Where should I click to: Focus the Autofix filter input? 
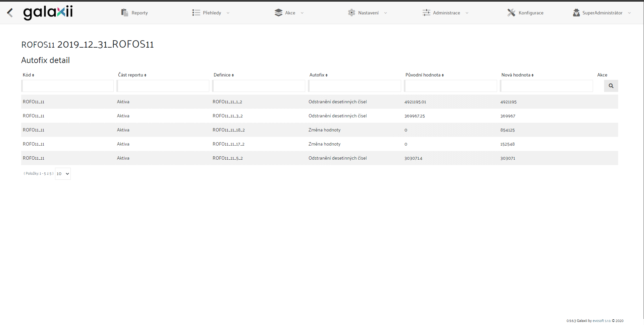[355, 86]
